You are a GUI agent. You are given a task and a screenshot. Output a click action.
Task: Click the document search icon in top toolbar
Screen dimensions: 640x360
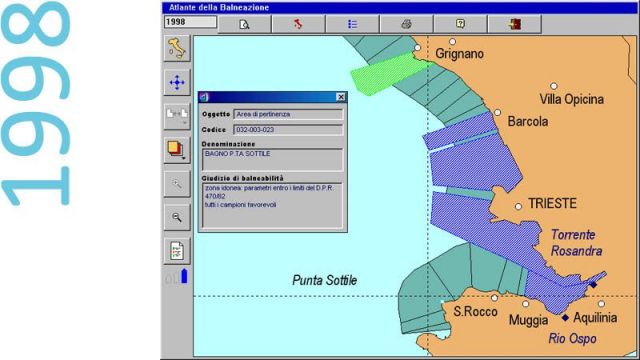pos(244,24)
